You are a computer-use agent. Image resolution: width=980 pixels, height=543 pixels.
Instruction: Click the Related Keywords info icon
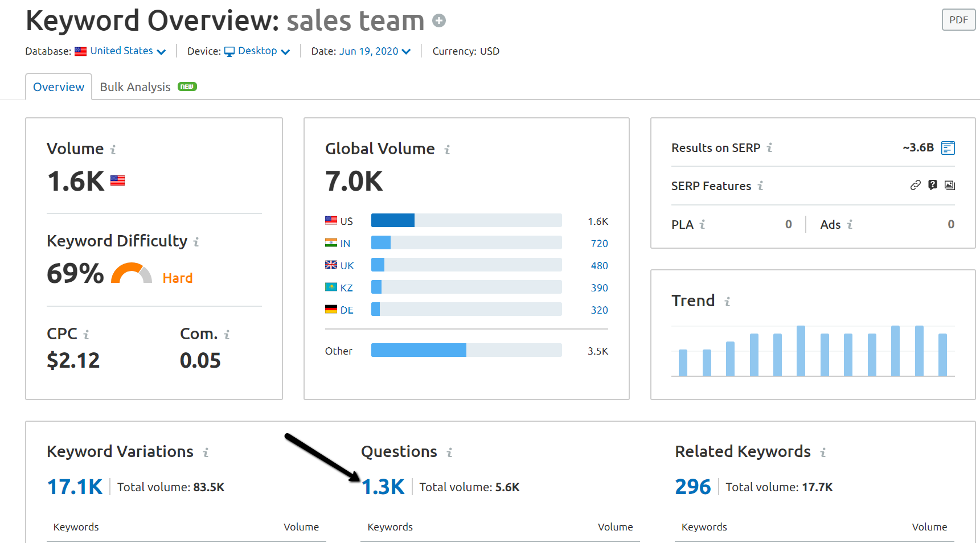pyautogui.click(x=823, y=452)
